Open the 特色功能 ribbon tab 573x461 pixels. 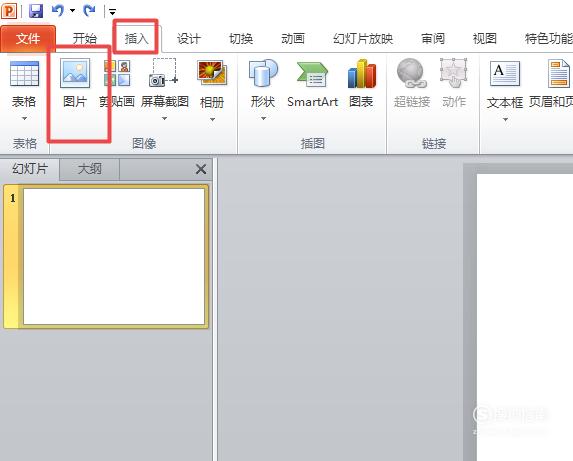coord(549,38)
